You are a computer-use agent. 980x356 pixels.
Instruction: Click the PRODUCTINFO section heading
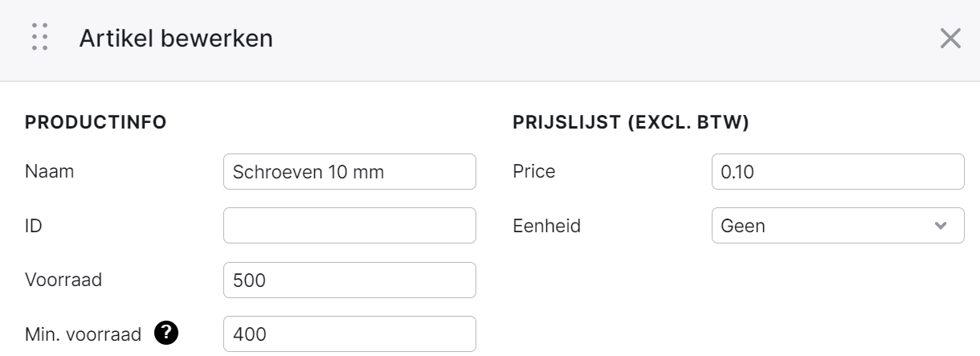(96, 122)
